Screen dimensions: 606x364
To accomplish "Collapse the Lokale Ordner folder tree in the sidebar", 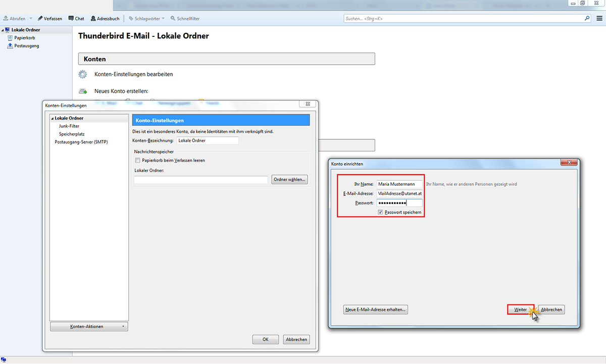I will (x=3, y=30).
